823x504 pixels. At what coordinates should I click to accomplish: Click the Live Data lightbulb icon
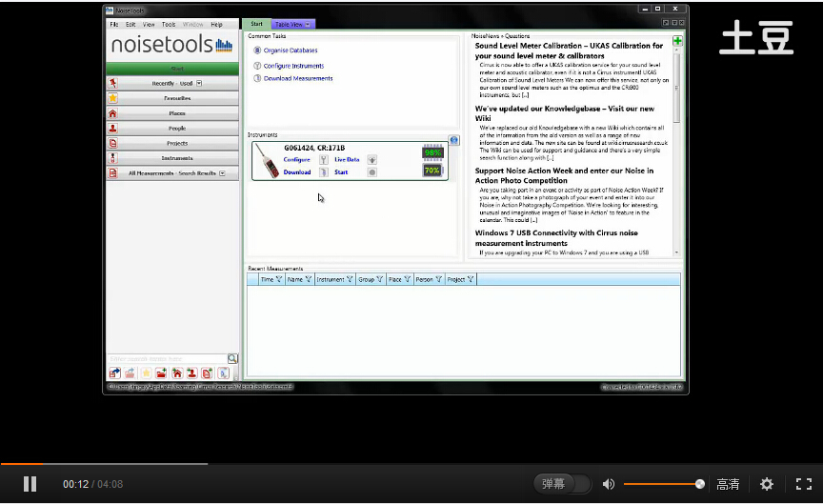click(371, 160)
